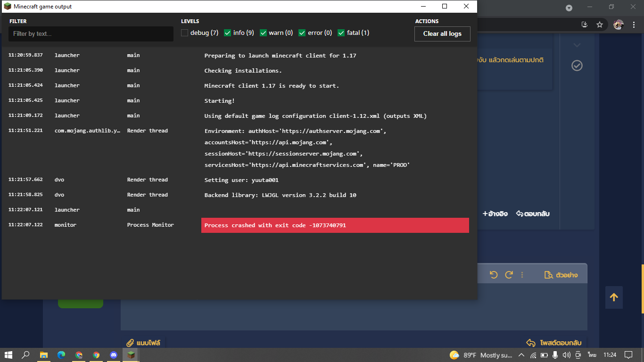Viewport: 644px width, 362px height.
Task: Select the Process crashed exit code message
Action: point(335,225)
